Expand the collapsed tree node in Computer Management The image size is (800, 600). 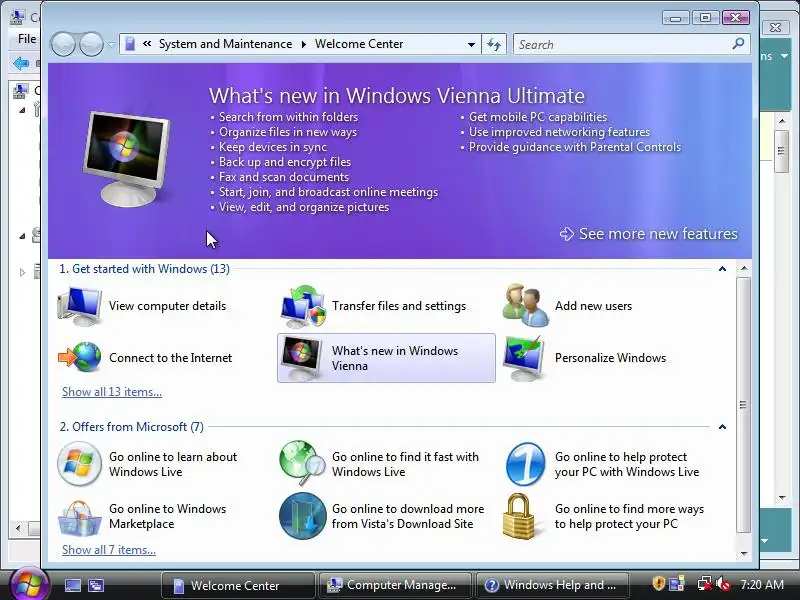pos(22,272)
